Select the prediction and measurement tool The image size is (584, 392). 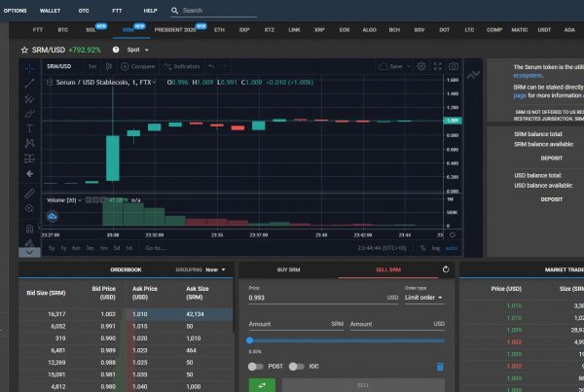click(x=30, y=159)
